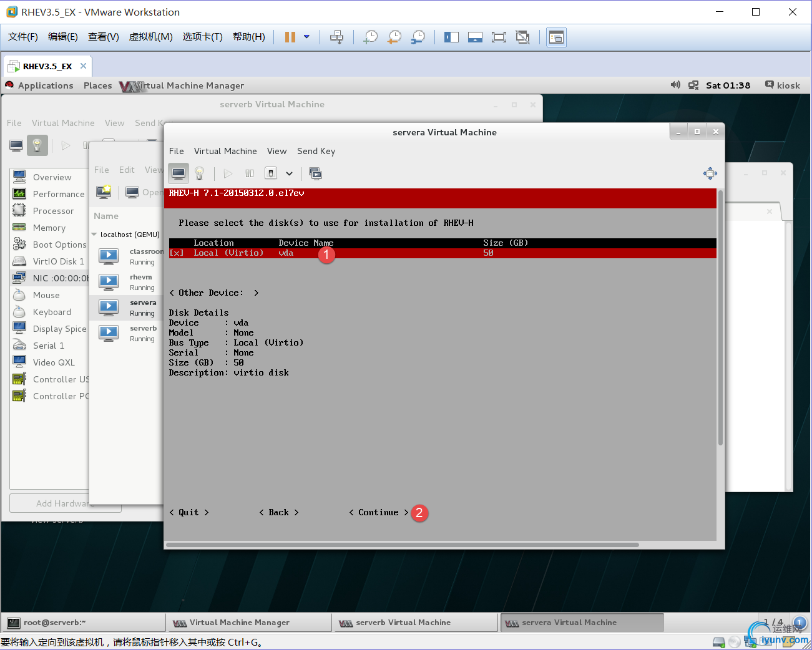Open Edit menu in Virtual Machine Manager
The height and width of the screenshot is (650, 812).
click(x=127, y=170)
